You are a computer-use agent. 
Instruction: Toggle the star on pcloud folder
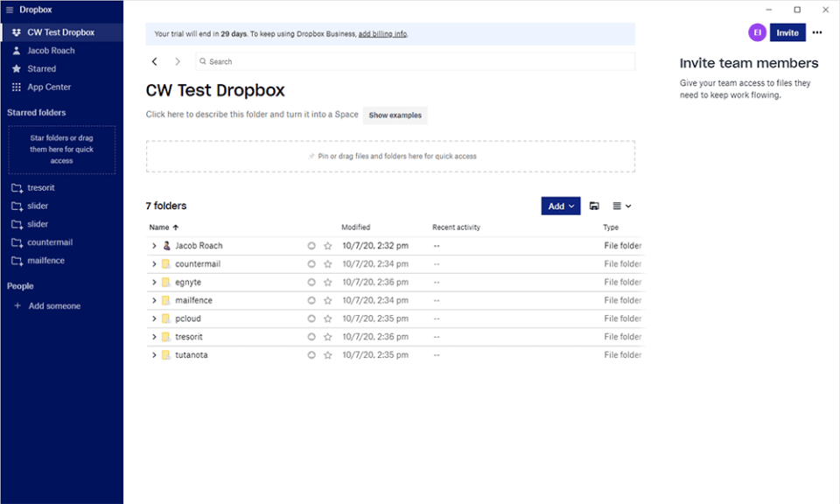[327, 318]
